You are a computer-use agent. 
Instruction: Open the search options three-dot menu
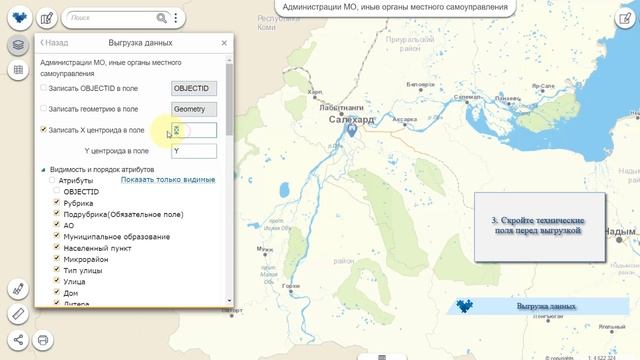click(x=176, y=18)
